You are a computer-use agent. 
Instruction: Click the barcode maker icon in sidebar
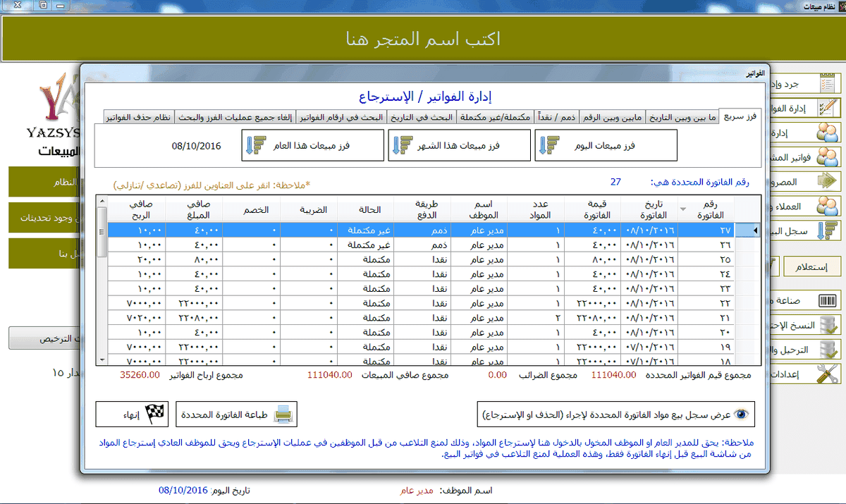832,301
